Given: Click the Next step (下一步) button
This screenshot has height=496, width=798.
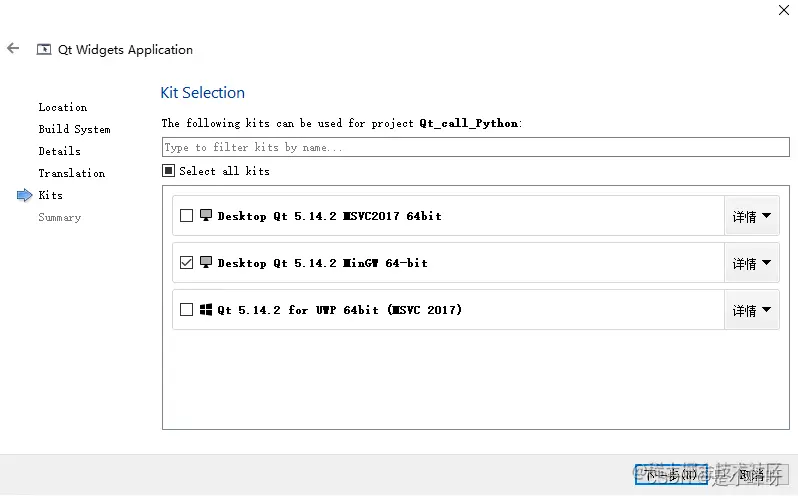Looking at the screenshot, I should tap(671, 475).
